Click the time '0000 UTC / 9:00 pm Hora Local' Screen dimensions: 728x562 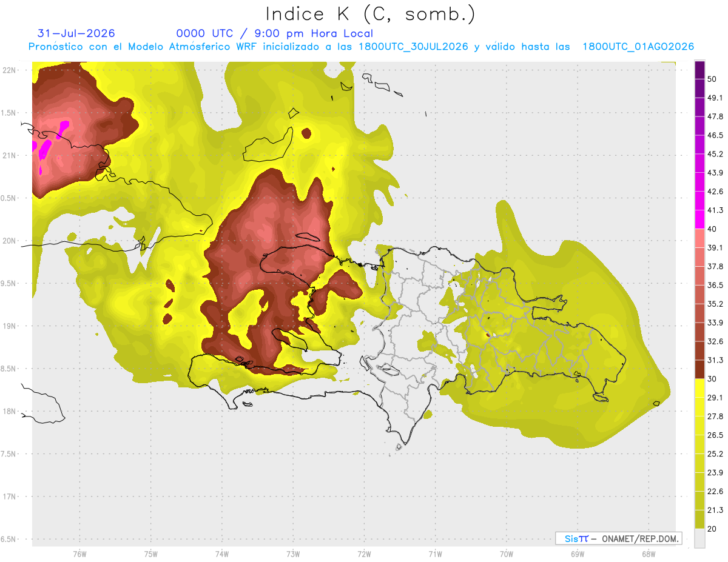tap(274, 33)
